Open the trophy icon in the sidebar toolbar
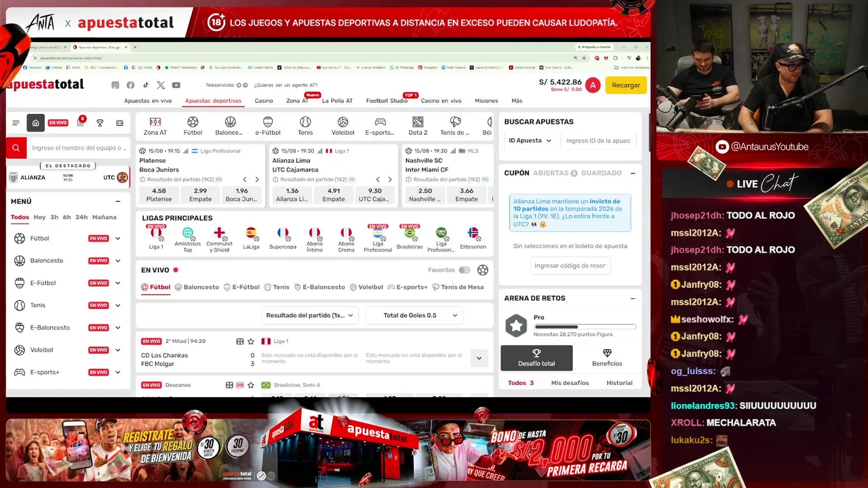 tap(100, 123)
